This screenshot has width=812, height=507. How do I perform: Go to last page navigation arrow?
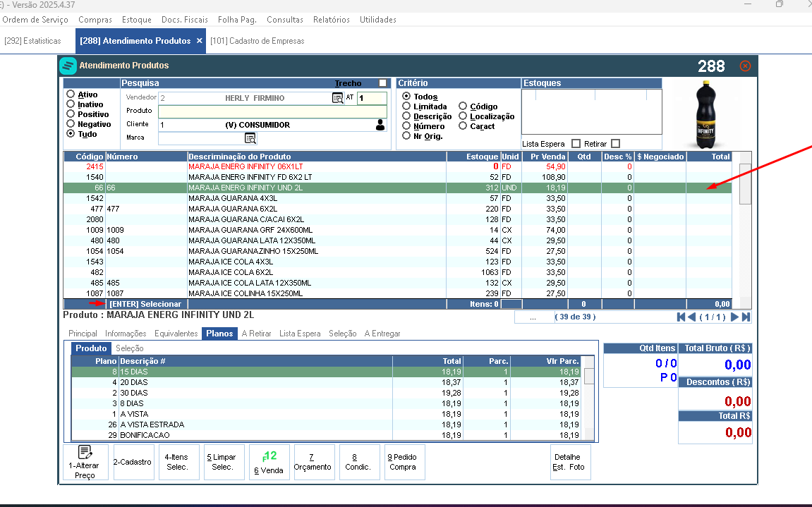pos(746,317)
